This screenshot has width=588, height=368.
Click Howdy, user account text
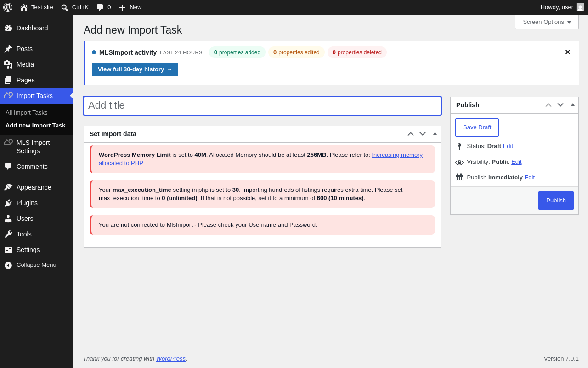557,7
